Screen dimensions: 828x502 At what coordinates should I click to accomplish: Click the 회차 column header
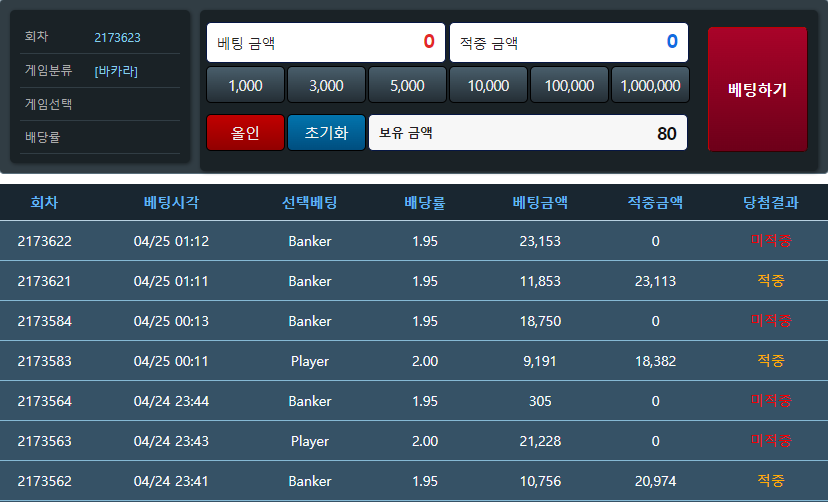[x=44, y=203]
